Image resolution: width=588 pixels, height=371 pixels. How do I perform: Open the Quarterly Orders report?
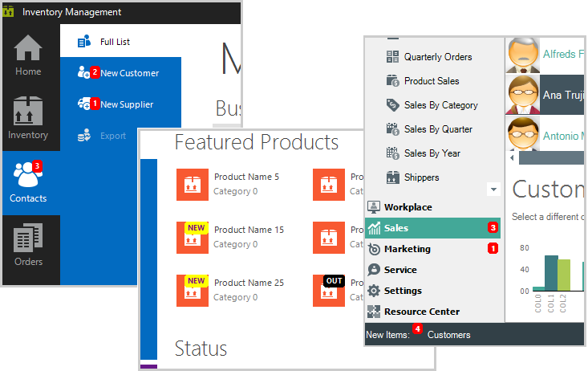(437, 57)
